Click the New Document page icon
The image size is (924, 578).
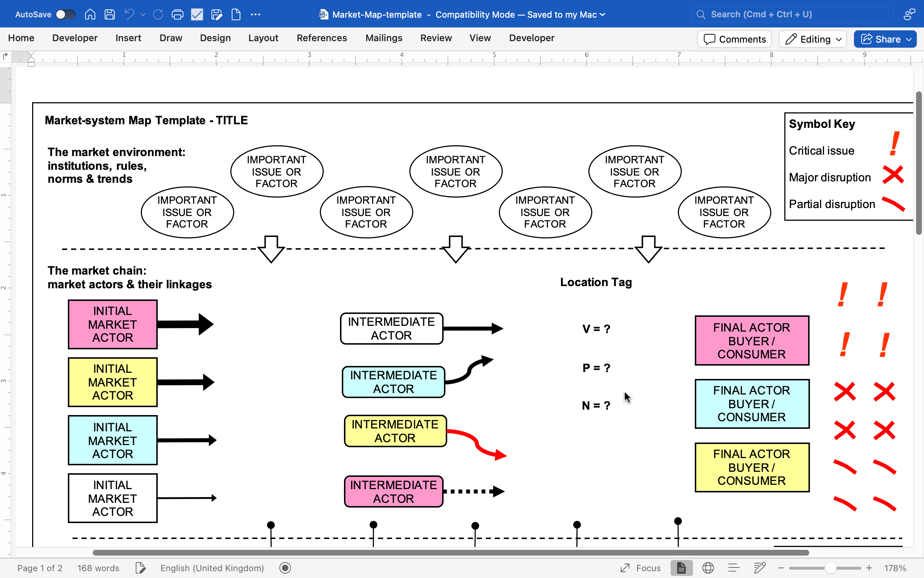click(x=236, y=14)
